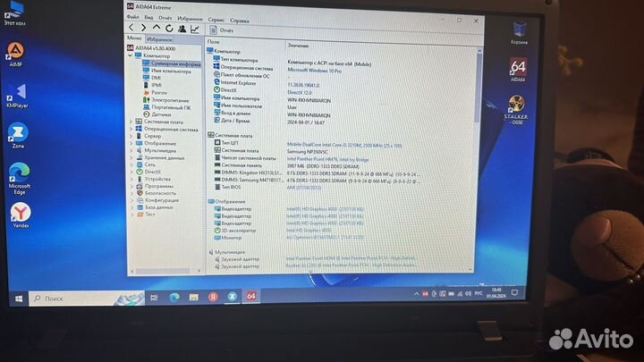This screenshot has height=362, width=644.
Task: Click the AIDA64 v5.80.4000 root node
Action: [151, 48]
